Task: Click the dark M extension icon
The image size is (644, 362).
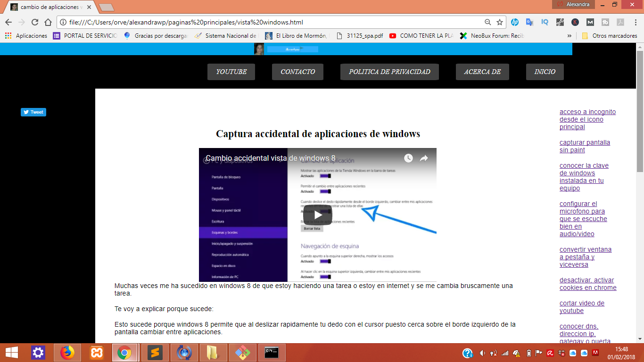Action: tap(590, 22)
